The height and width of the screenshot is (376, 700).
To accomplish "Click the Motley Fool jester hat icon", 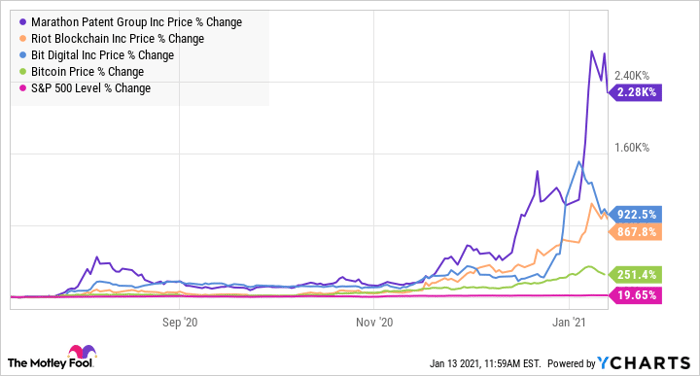I will click(x=82, y=352).
